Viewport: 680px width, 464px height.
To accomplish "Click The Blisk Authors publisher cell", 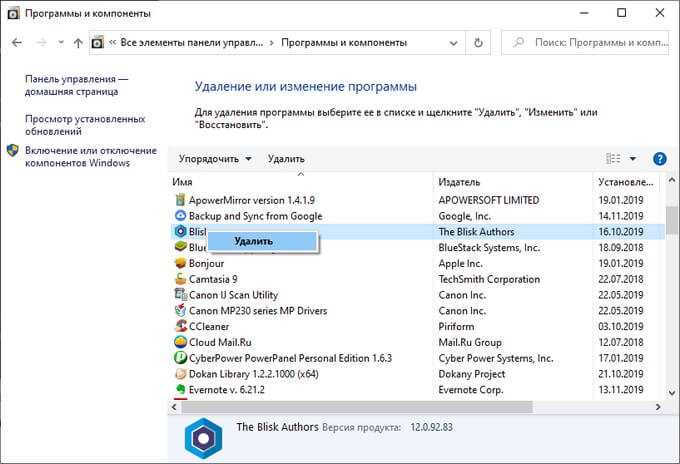I will click(476, 232).
